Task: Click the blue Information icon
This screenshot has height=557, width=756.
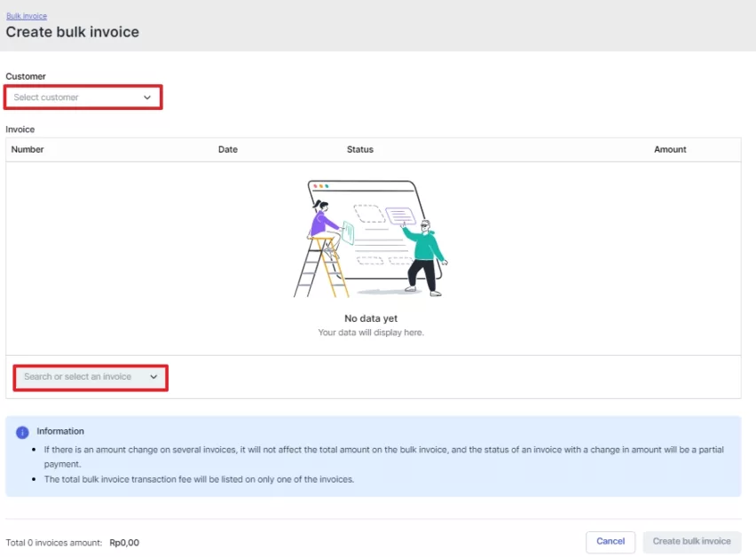Action: click(x=22, y=432)
